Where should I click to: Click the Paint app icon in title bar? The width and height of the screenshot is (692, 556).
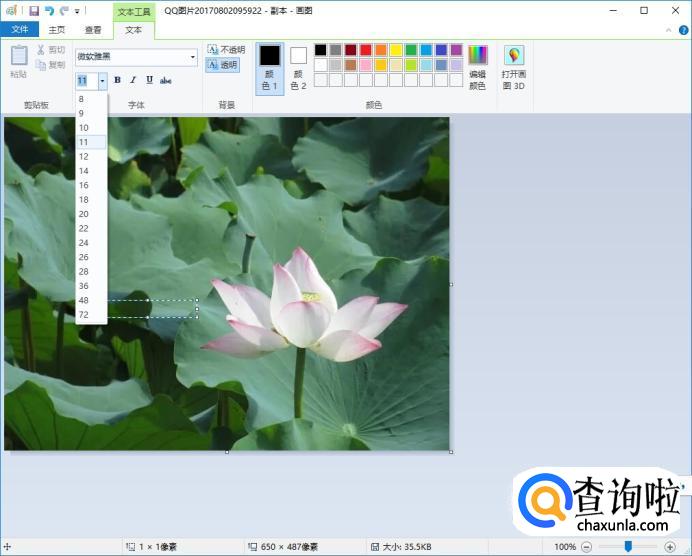click(11, 10)
